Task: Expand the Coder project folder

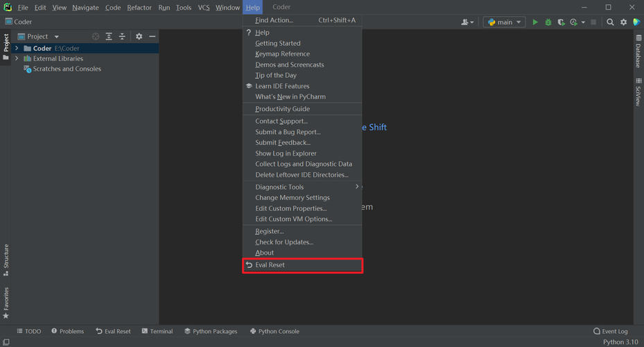Action: [x=17, y=48]
